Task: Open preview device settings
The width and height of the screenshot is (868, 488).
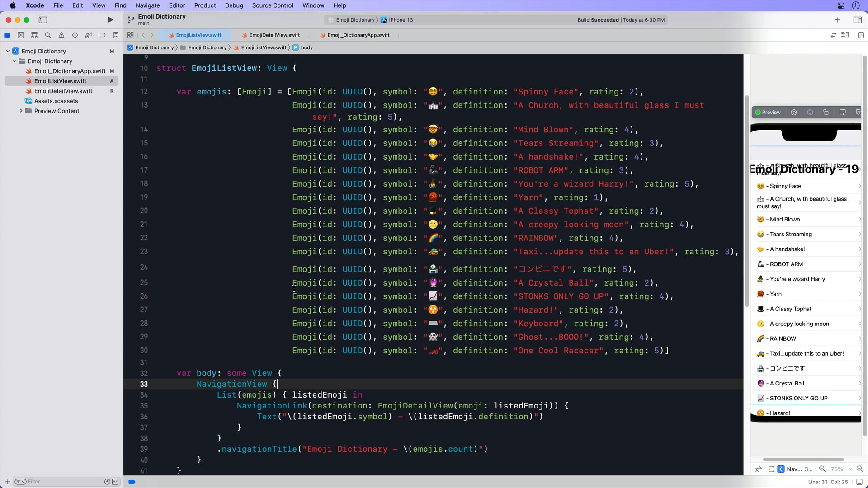Action: coord(843,113)
